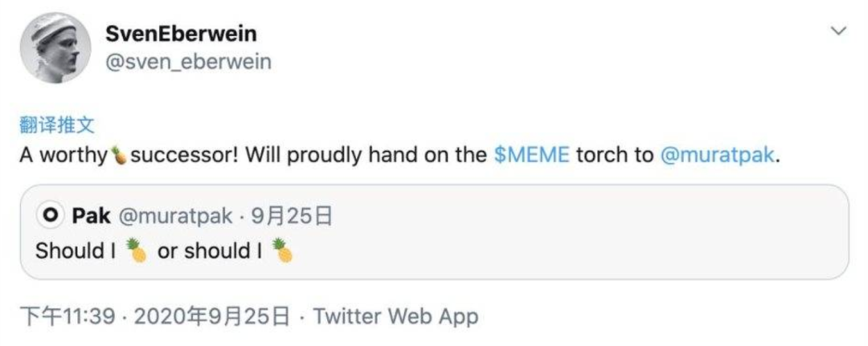The height and width of the screenshot is (346, 868).
Task: Click the 翻译推文 translate tweet link
Action: coord(57,125)
